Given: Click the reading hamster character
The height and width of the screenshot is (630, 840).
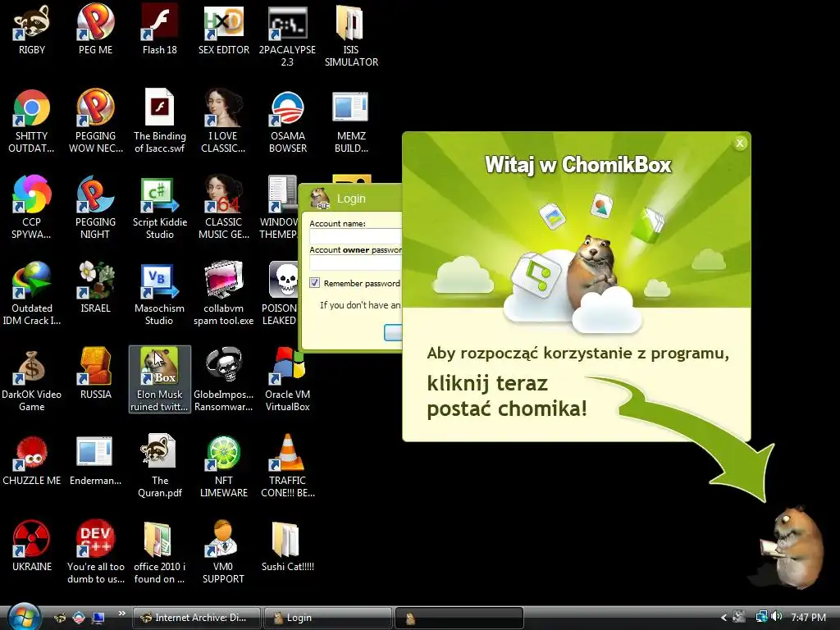Looking at the screenshot, I should pyautogui.click(x=793, y=547).
